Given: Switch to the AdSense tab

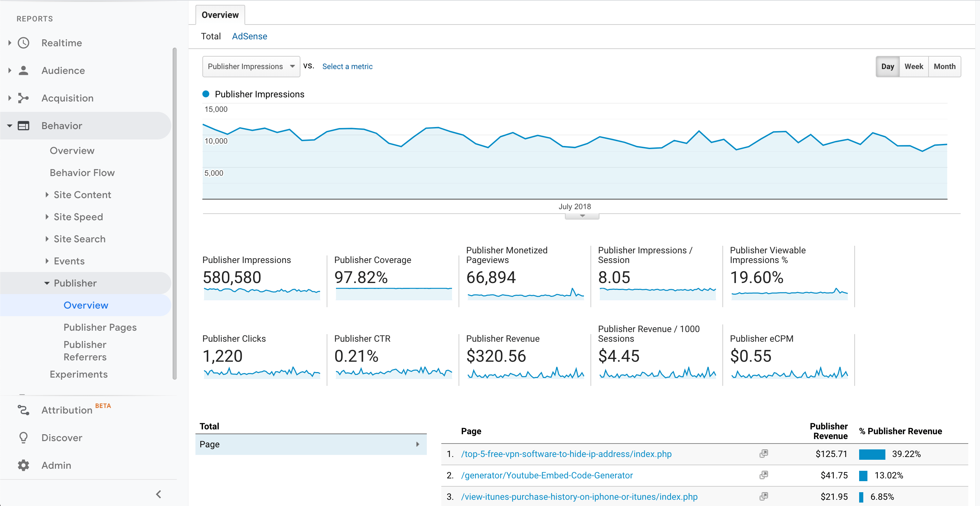Looking at the screenshot, I should [250, 37].
